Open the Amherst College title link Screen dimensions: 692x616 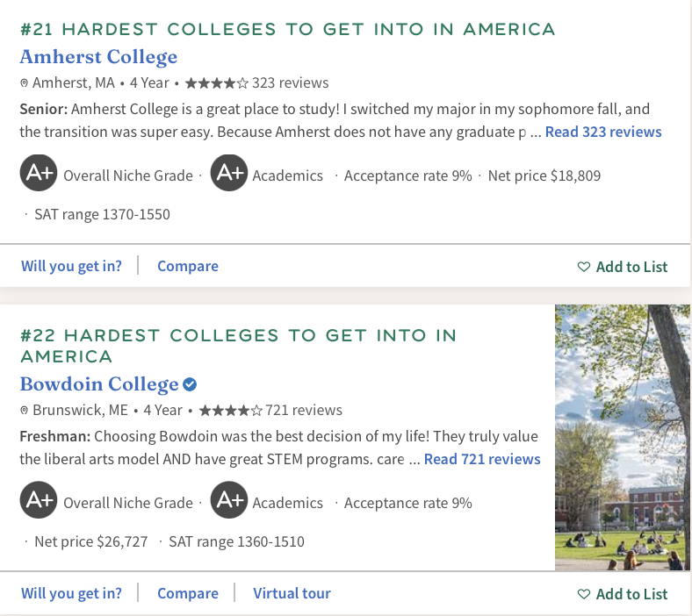coord(98,57)
